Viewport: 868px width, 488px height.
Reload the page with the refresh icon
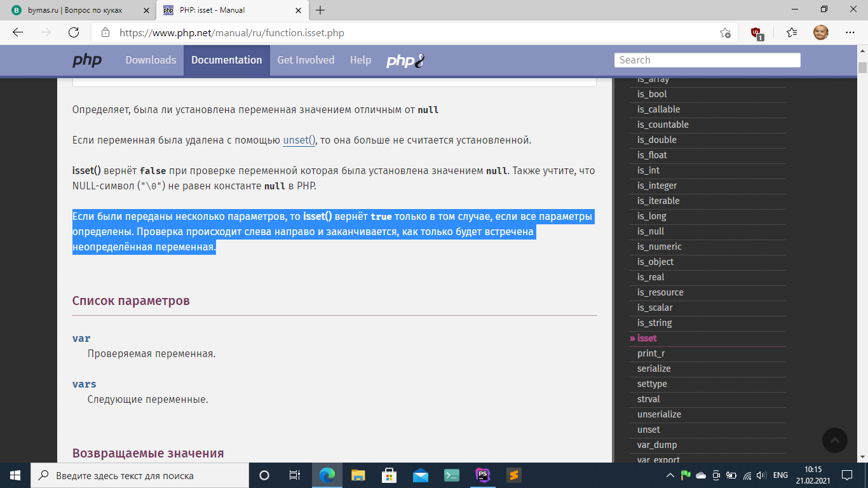click(74, 32)
